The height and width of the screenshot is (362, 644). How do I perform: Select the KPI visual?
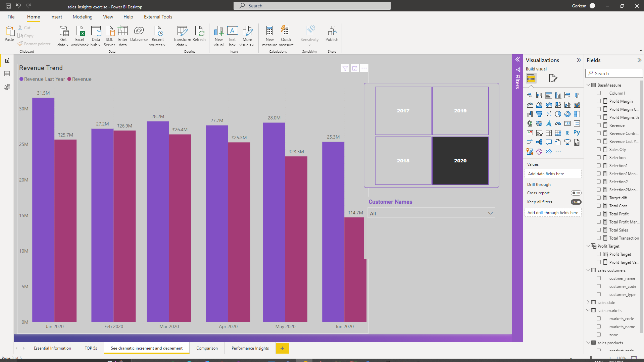pyautogui.click(x=530, y=133)
